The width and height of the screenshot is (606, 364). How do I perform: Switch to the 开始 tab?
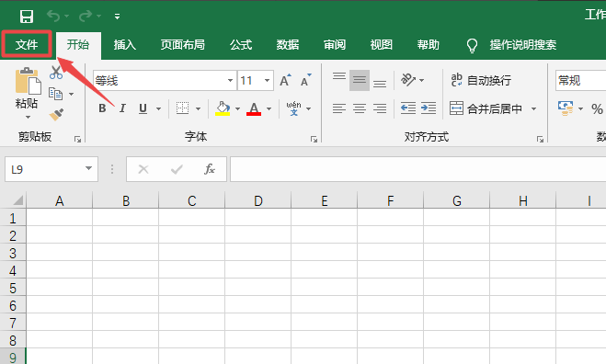(78, 45)
